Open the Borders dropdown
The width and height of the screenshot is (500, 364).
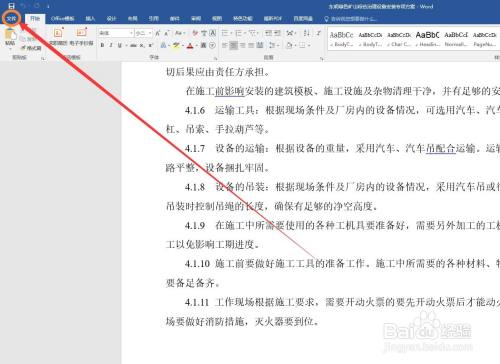tap(304, 45)
